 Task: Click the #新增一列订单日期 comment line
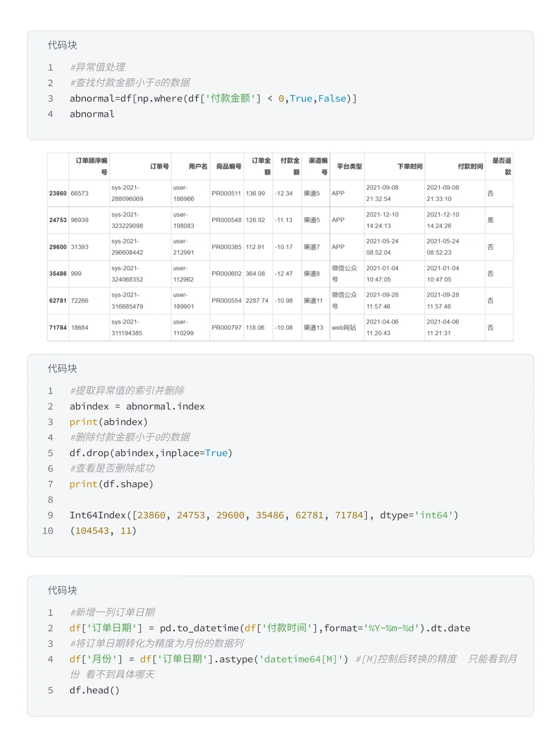click(x=113, y=612)
